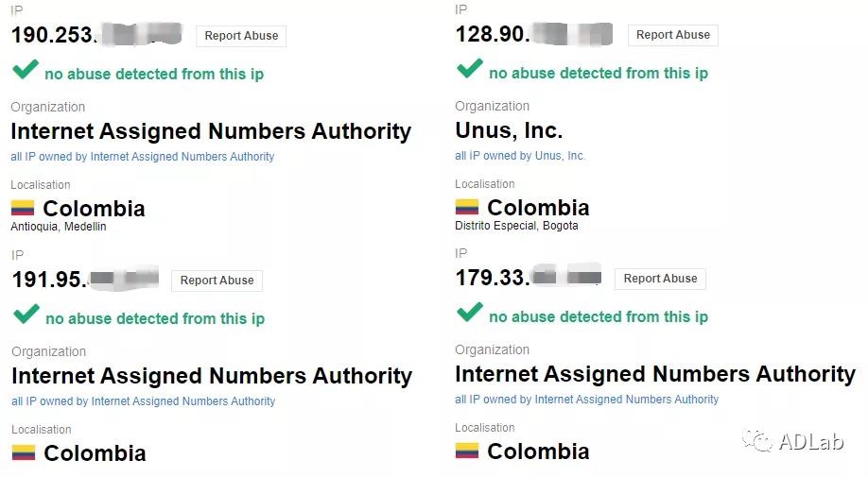Viewport: 868px width, 477px height.
Task: Open IANA owned-IP link under 191.95 panel
Action: (144, 401)
